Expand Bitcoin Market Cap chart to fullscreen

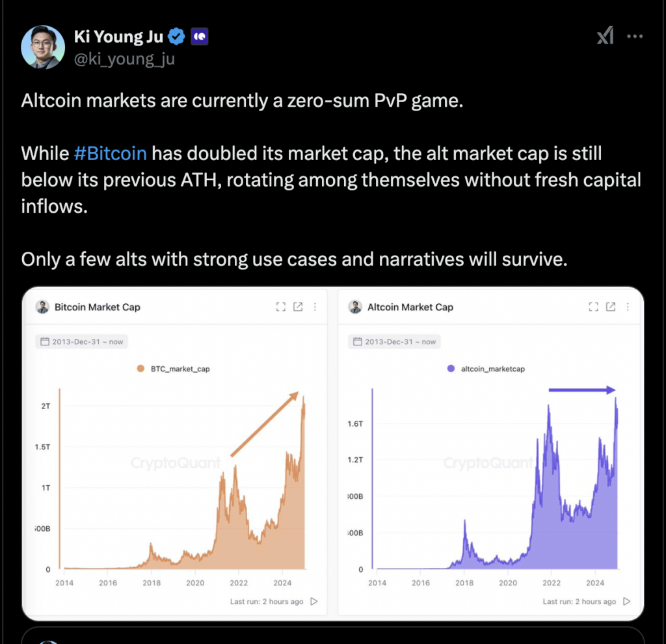pos(281,306)
